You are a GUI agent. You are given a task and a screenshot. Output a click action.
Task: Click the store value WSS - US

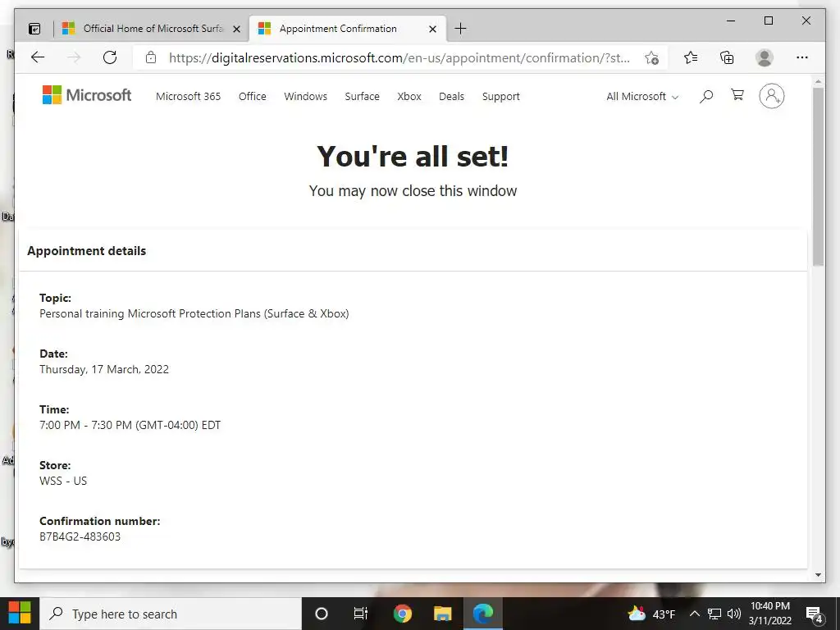63,481
